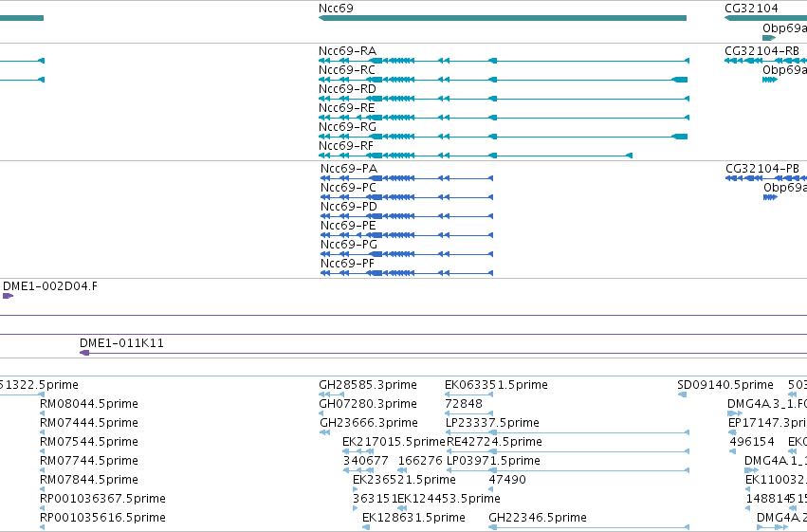Select the 166276 feature label
Image resolution: width=807 pixels, height=532 pixels.
[420, 461]
